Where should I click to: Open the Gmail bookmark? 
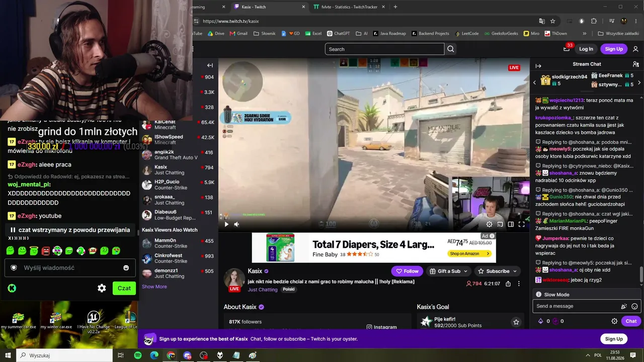pos(238,34)
